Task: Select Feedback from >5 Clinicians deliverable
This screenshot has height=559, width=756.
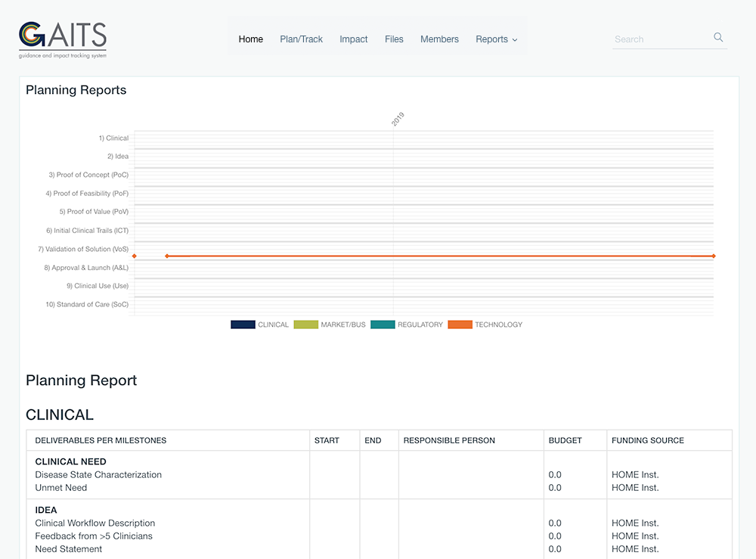Action: pos(94,536)
